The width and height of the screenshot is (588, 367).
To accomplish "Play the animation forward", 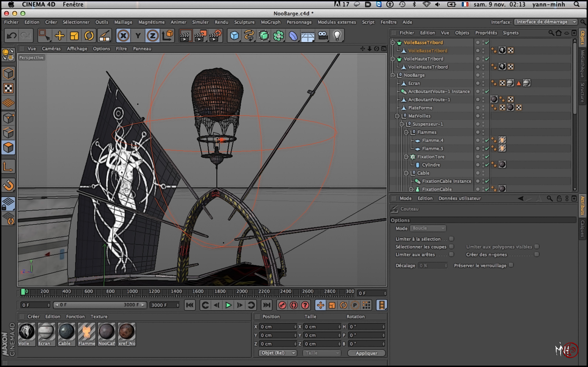I will (x=228, y=305).
